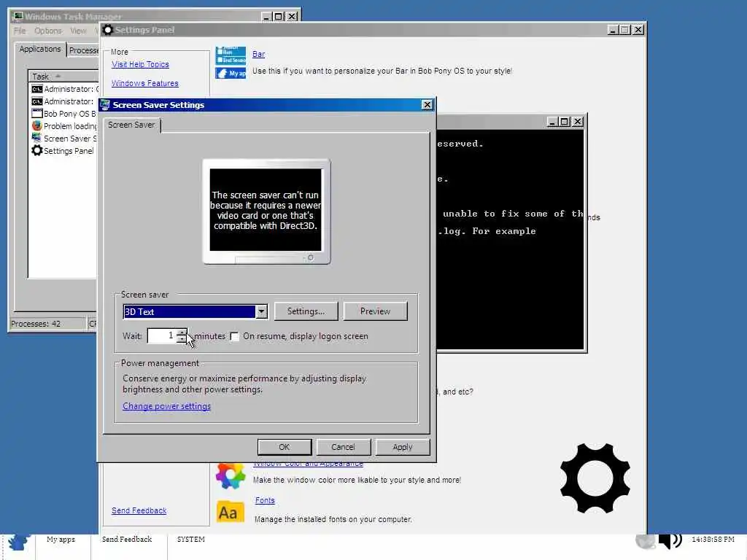Open the 'Visit Help Topics' link
This screenshot has width=747, height=560.
pos(140,64)
